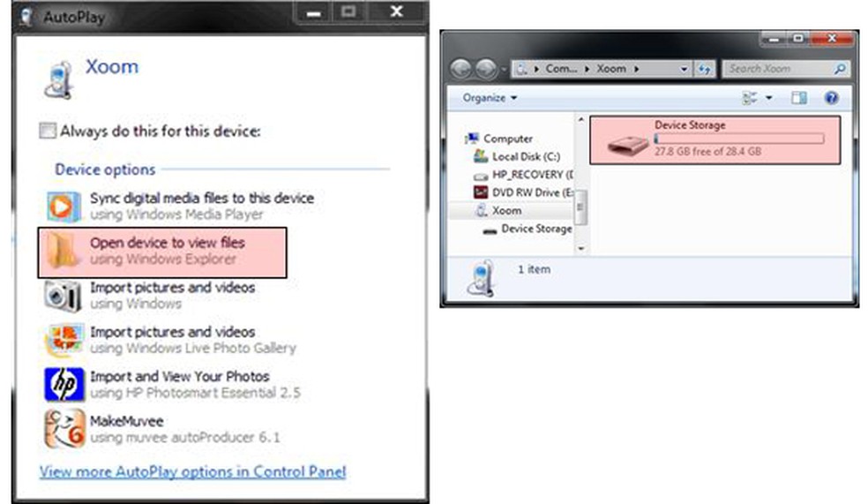
Task: Import pictures using Windows Live Photo Gallery
Action: point(193,340)
